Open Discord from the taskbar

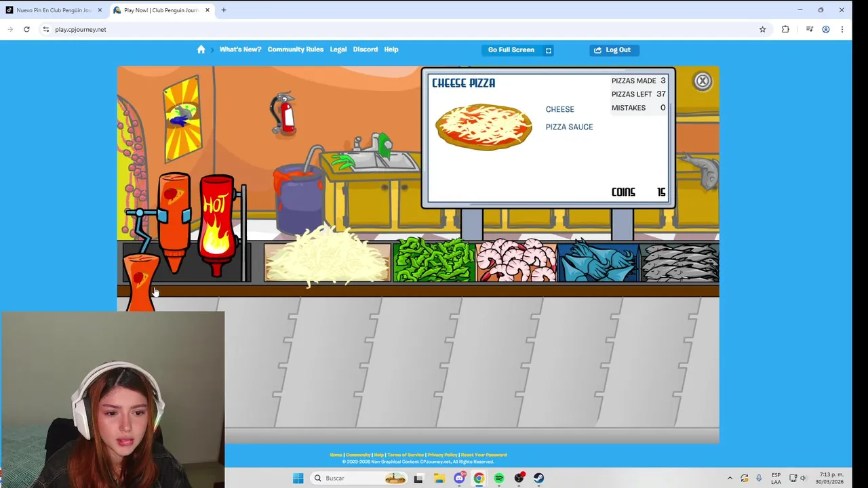(460, 478)
